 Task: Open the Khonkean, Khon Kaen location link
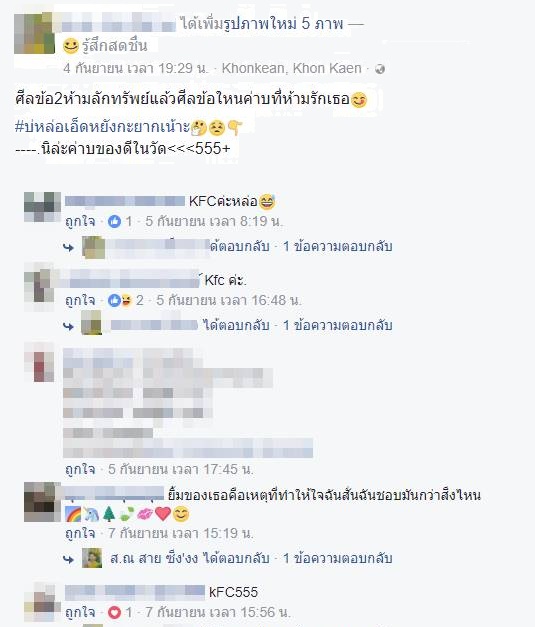(291, 68)
